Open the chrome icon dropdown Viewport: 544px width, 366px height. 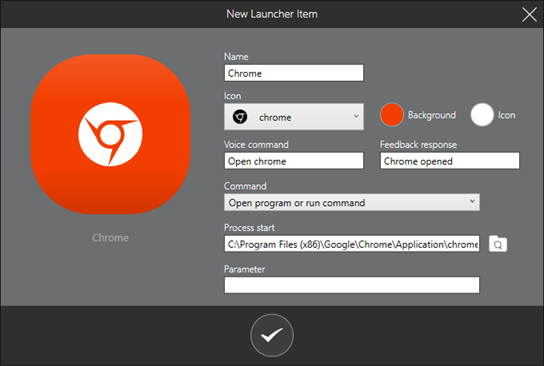[294, 117]
